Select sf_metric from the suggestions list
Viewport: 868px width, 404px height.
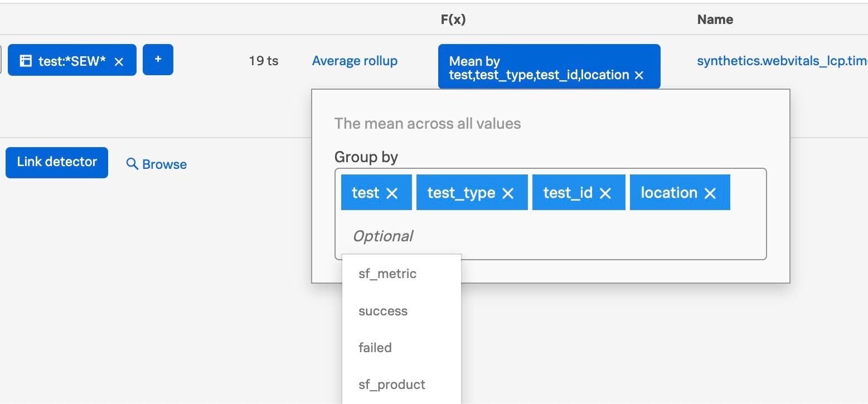point(387,274)
